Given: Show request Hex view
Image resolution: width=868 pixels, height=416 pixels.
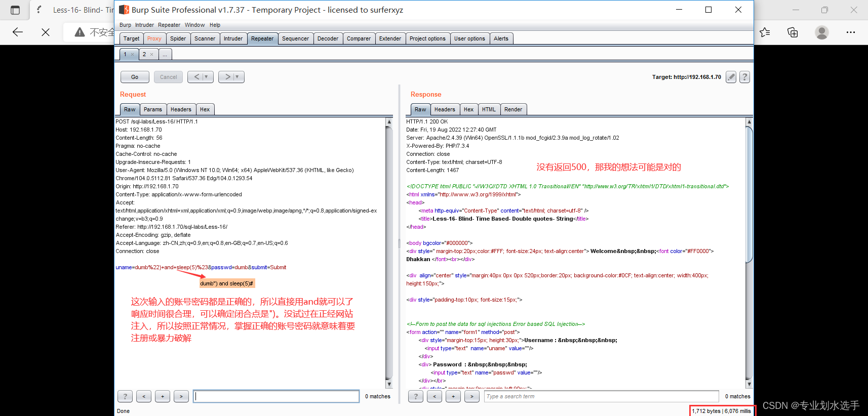Looking at the screenshot, I should tap(205, 109).
